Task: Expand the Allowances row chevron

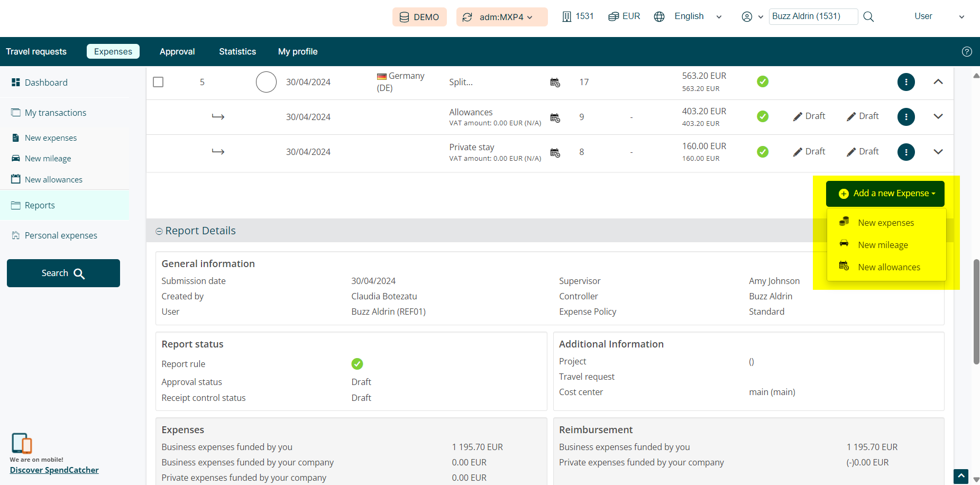Action: coord(938,117)
